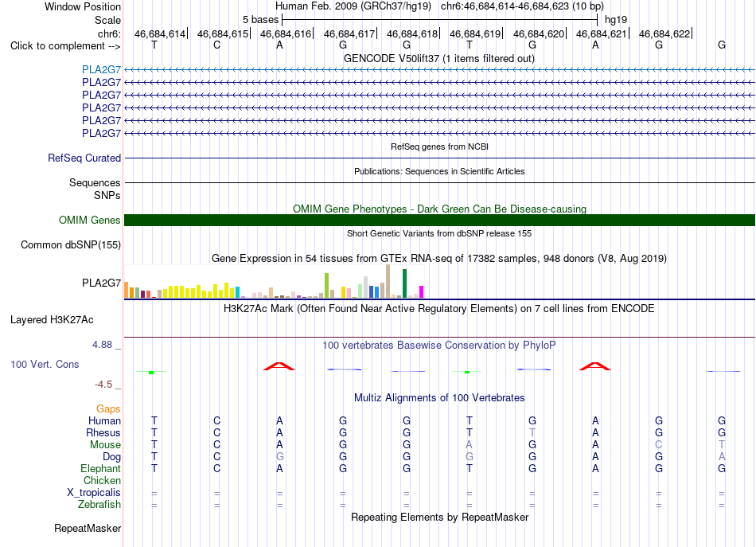Click red PhyloP peak under 46,684,621
The width and height of the screenshot is (756, 547).
(x=595, y=366)
